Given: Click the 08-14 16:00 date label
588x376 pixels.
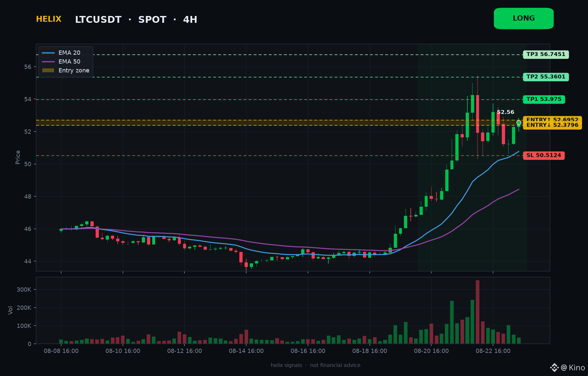Looking at the screenshot, I should pyautogui.click(x=246, y=351).
